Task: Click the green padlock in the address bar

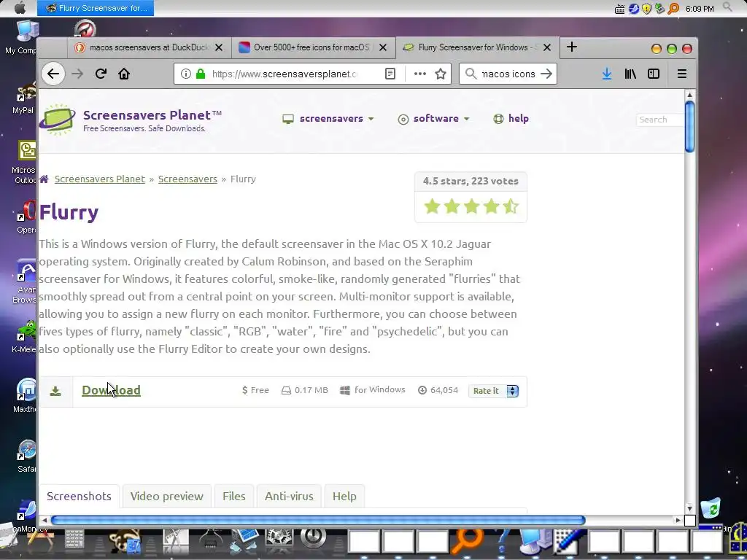Action: pyautogui.click(x=201, y=74)
